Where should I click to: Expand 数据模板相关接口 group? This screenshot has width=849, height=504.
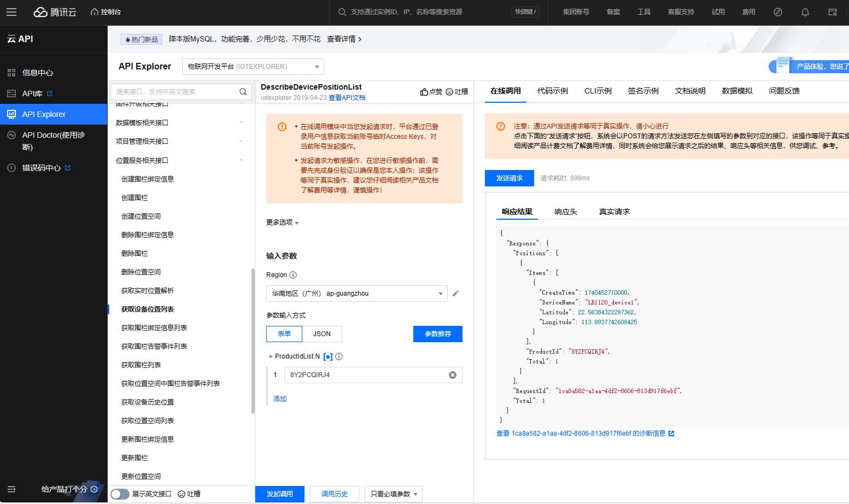click(181, 122)
